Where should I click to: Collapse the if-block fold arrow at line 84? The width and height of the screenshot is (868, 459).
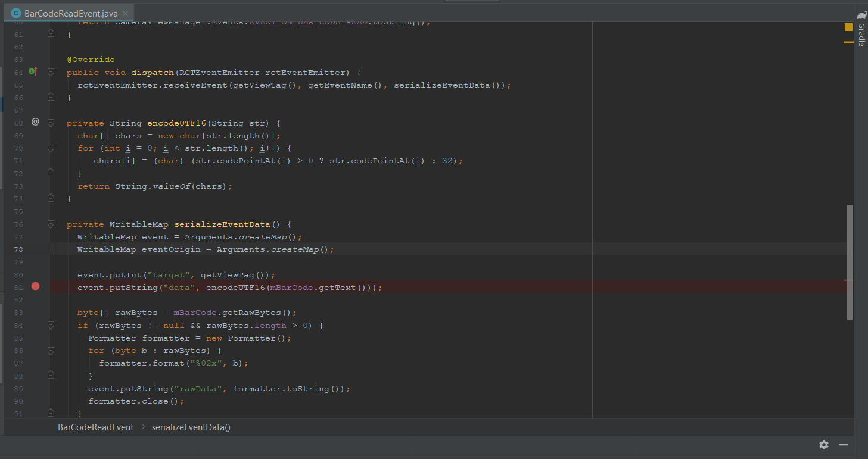click(51, 325)
